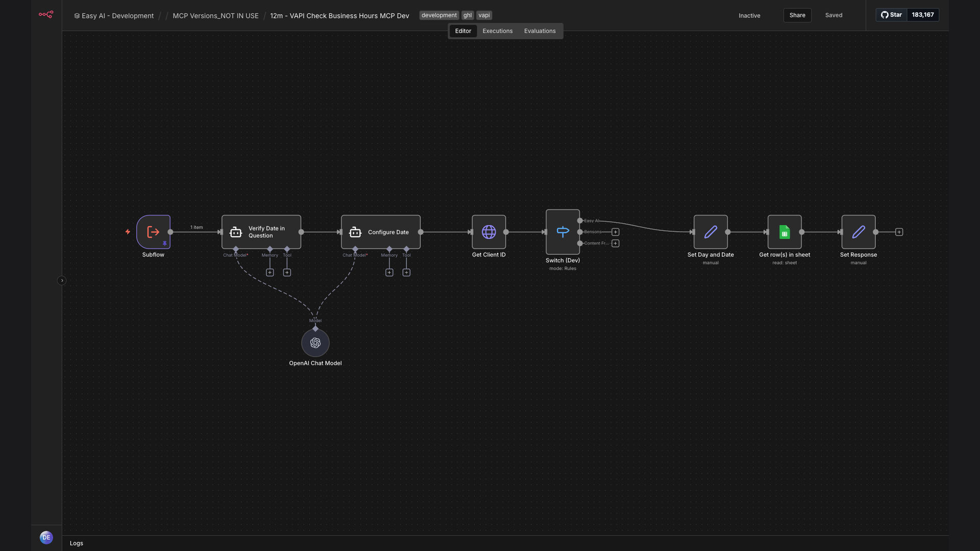Viewport: 980px width, 551px height.
Task: Add Memory to Configure Date node
Action: (x=389, y=272)
